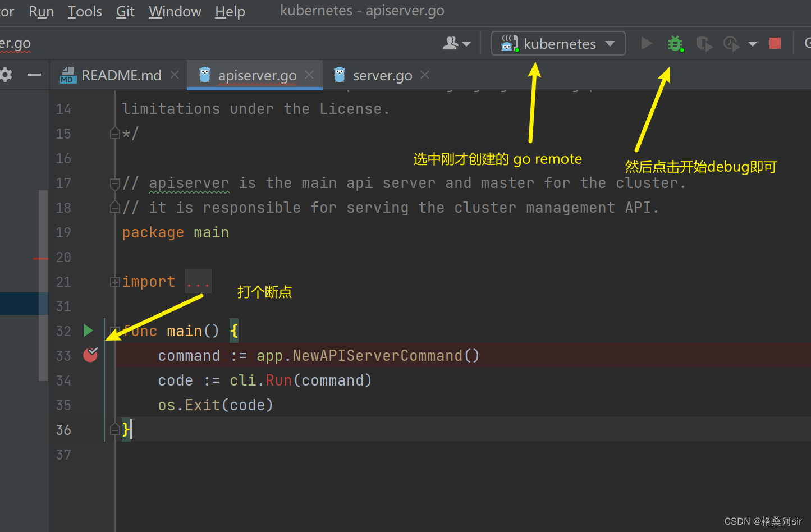Click the 'er.go' breadcrumb file name

pyautogui.click(x=15, y=44)
